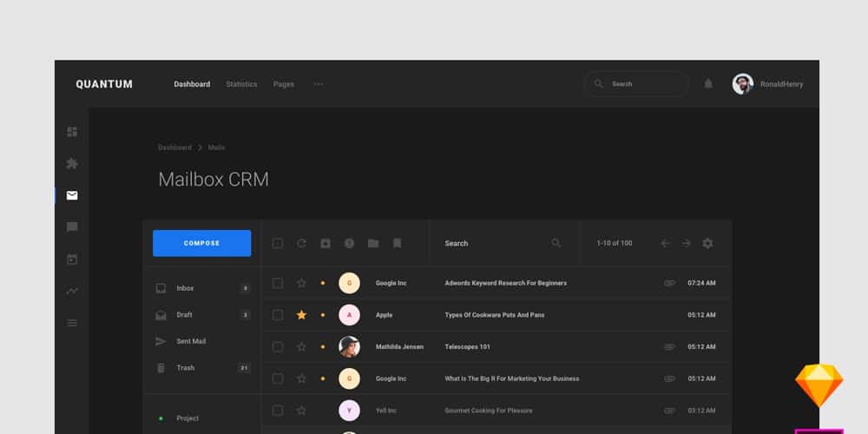Open the Statistics nav tab
Viewport: 868px width, 434px height.
pyautogui.click(x=241, y=84)
